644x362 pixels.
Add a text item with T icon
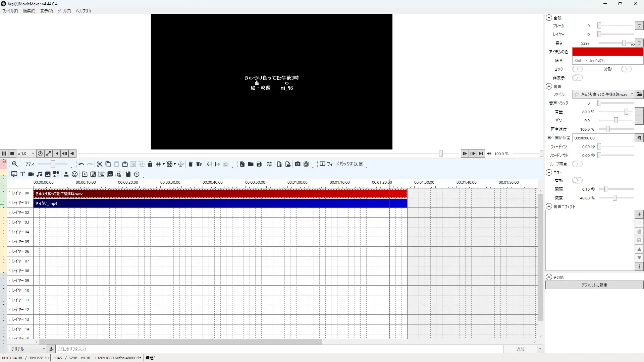pyautogui.click(x=22, y=174)
